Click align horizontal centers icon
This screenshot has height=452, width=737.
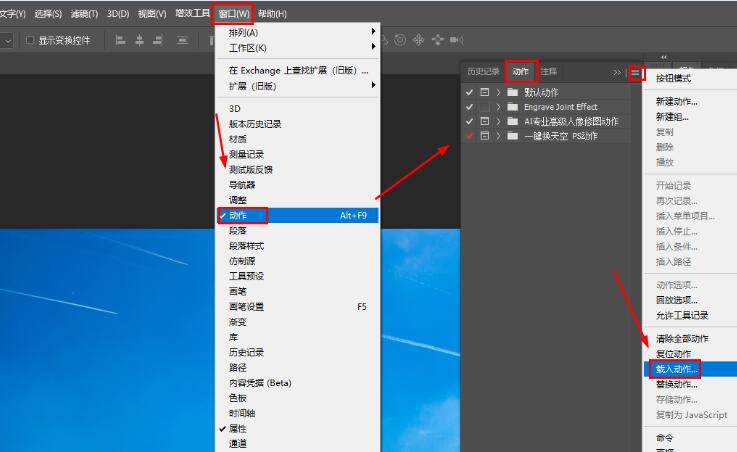coord(139,40)
